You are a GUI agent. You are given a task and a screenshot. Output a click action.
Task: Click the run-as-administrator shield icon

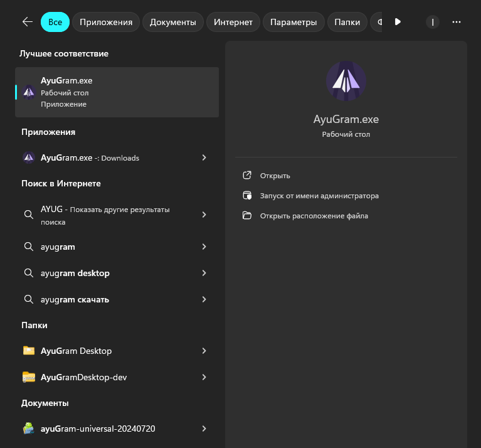point(247,196)
